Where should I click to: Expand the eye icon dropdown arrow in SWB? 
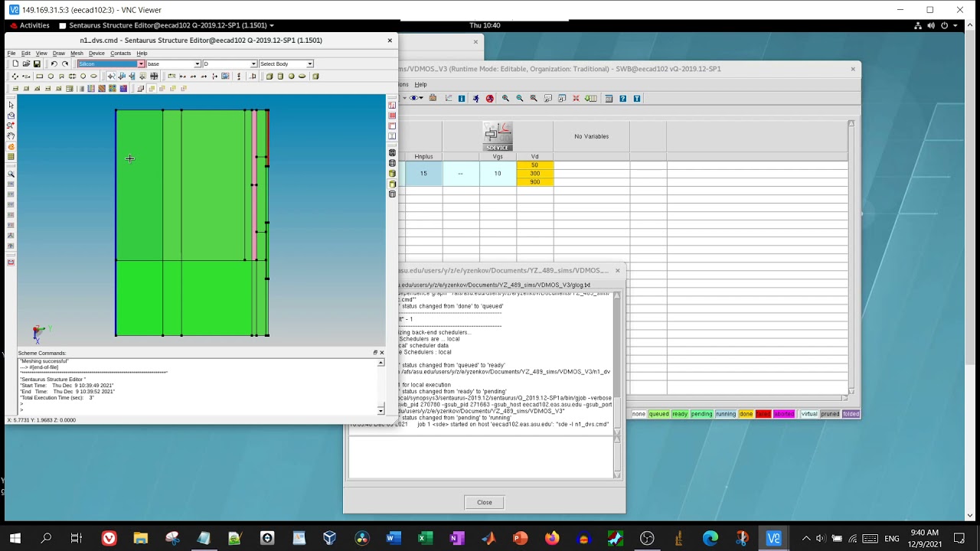[421, 98]
